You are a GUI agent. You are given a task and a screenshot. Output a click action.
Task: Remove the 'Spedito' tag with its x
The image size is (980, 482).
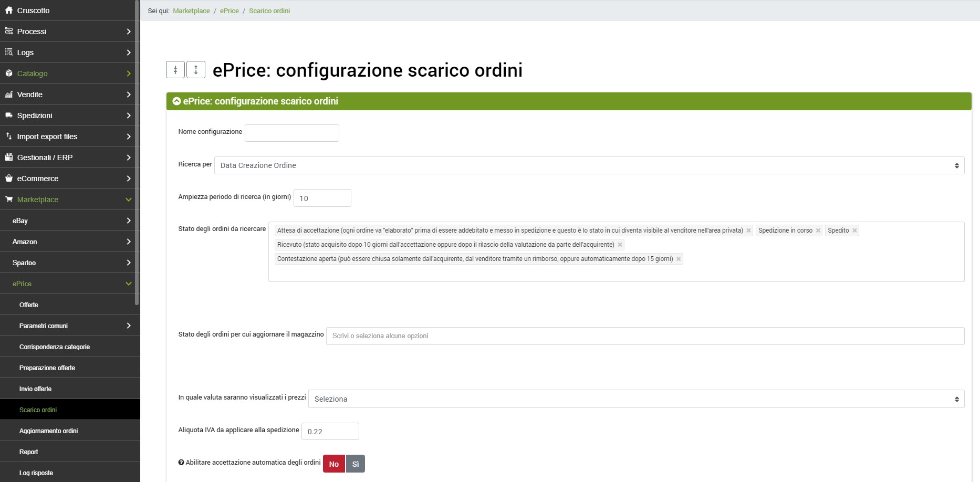pos(854,230)
